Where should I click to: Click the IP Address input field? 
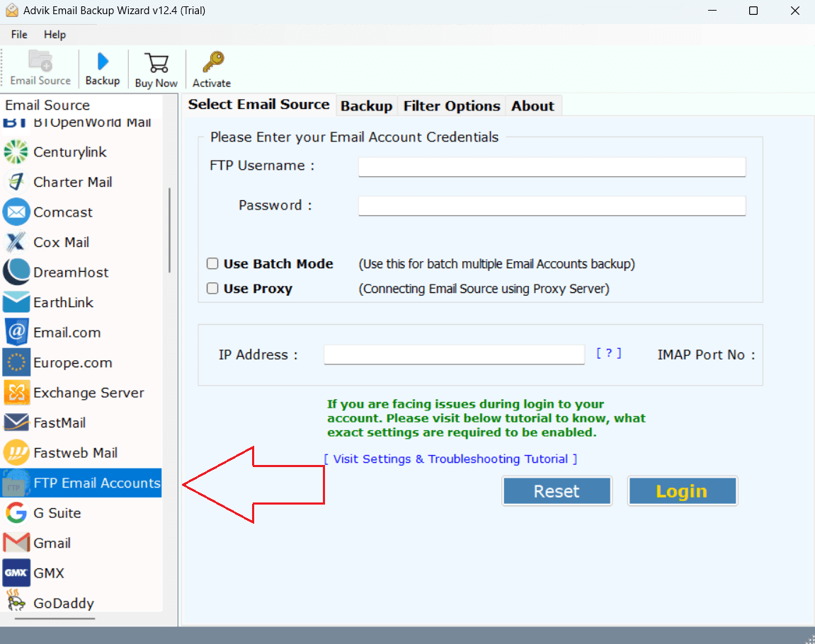455,355
